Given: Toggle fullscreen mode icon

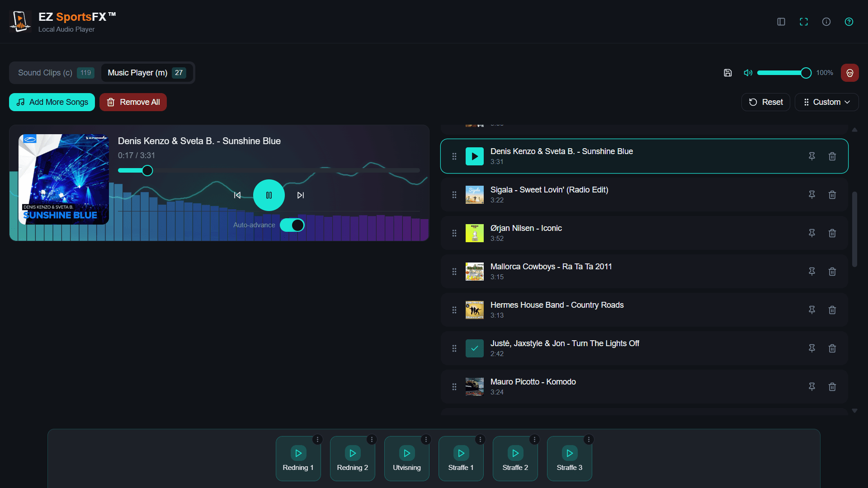Looking at the screenshot, I should 804,21.
